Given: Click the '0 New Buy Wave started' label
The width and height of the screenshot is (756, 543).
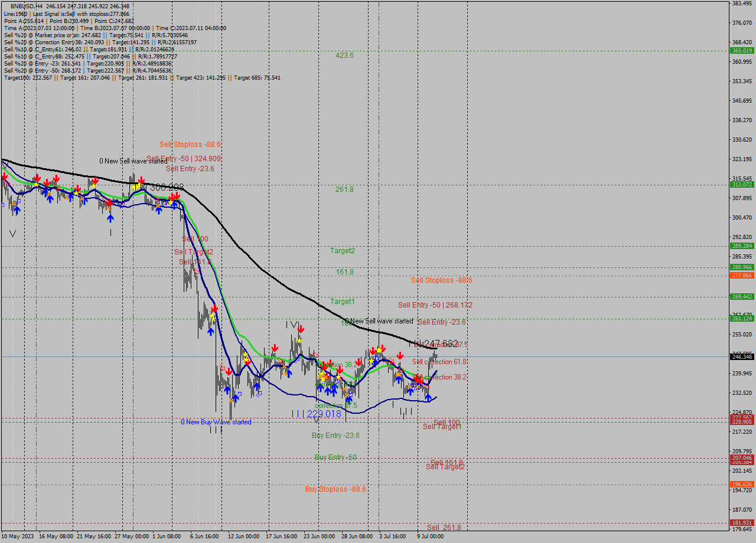Looking at the screenshot, I should point(216,422).
